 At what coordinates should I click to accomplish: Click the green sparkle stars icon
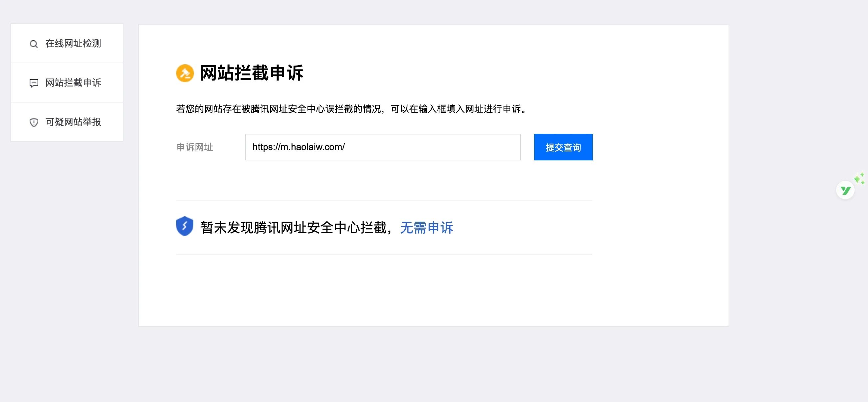tap(859, 179)
